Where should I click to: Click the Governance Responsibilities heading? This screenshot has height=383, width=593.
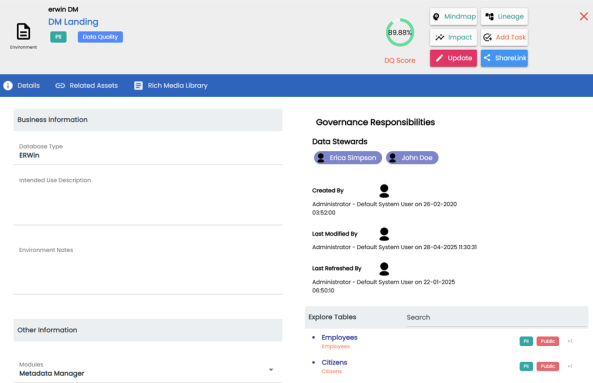pos(375,122)
